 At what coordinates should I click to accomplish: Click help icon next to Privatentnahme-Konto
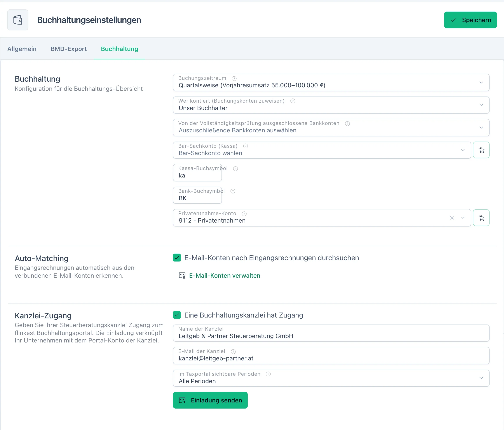click(244, 214)
